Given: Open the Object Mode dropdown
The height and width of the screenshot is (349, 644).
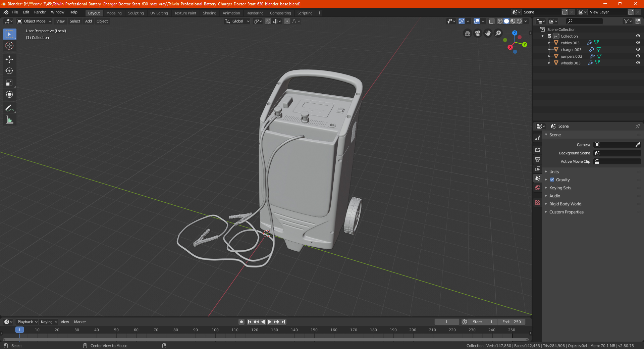Looking at the screenshot, I should pos(34,21).
